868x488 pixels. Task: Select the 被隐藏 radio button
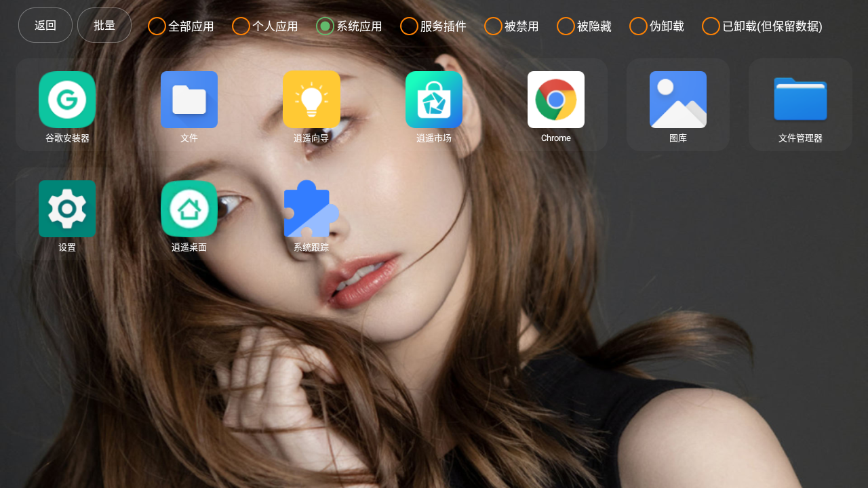pos(566,26)
